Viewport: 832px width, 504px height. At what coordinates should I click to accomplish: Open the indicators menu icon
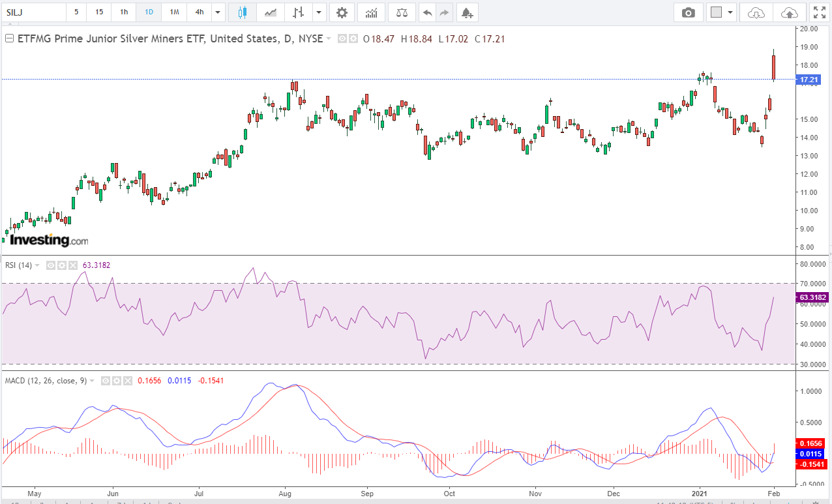click(x=371, y=12)
